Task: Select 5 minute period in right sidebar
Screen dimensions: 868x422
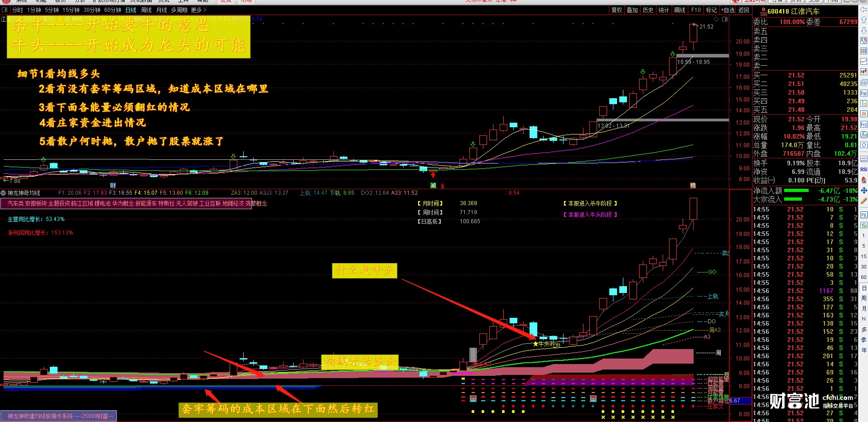Action: 864,246
